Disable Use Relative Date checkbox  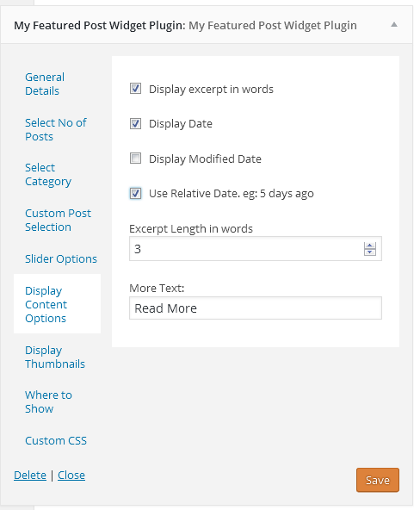135,193
